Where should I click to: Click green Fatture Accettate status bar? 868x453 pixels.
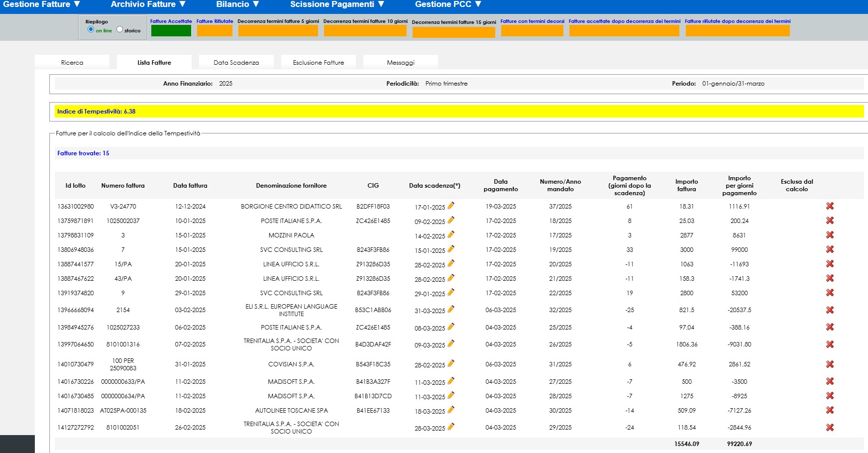tap(171, 31)
